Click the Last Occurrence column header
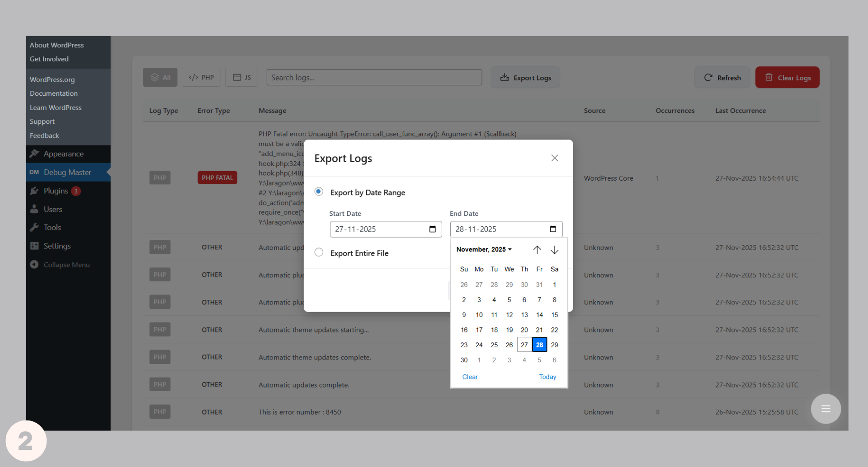The image size is (868, 467). [x=741, y=111]
